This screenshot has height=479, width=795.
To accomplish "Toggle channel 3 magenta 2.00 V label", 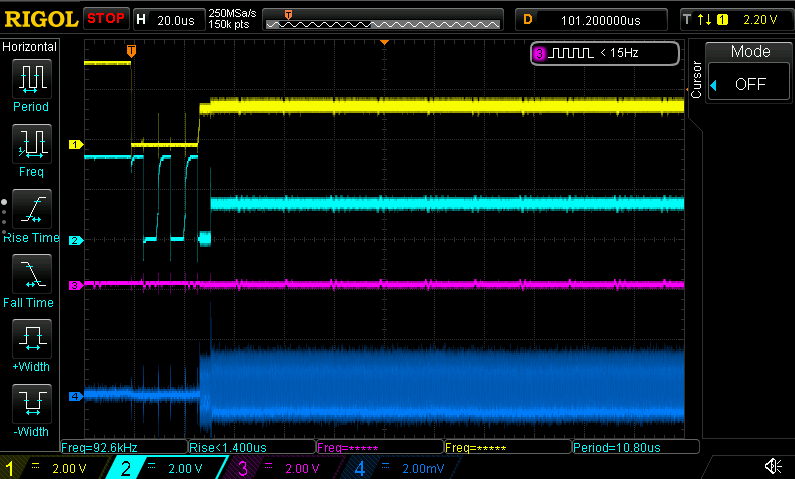I will [x=282, y=467].
